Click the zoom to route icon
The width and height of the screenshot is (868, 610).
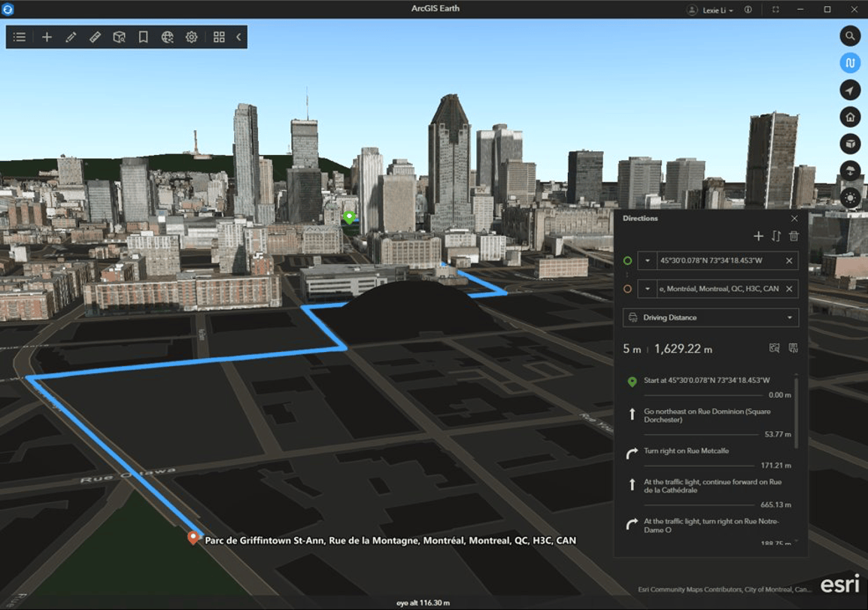click(x=775, y=348)
